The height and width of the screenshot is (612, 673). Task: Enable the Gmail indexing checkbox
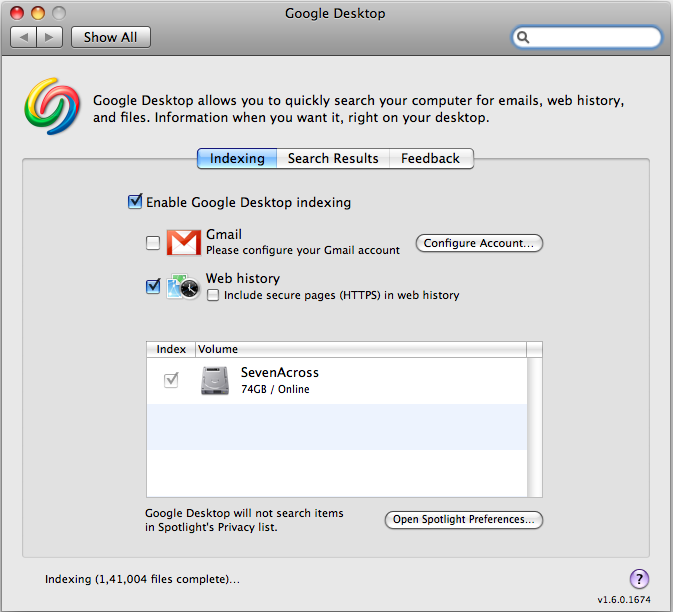click(153, 243)
